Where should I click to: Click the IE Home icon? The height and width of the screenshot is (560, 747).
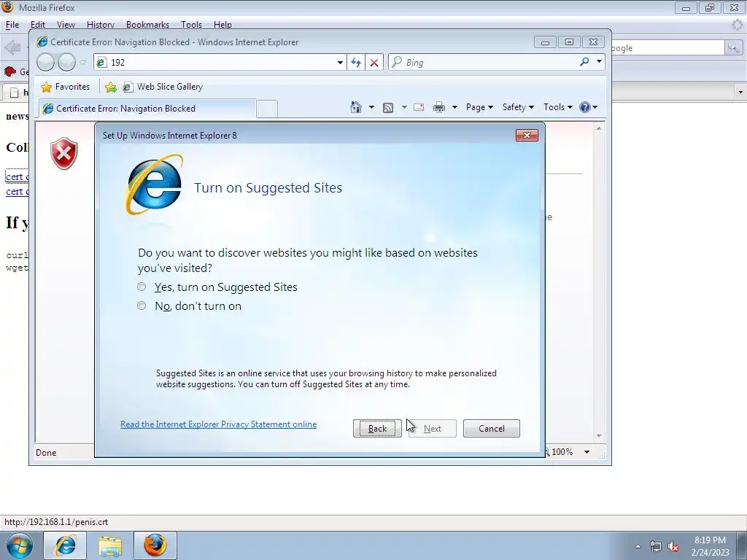356,107
